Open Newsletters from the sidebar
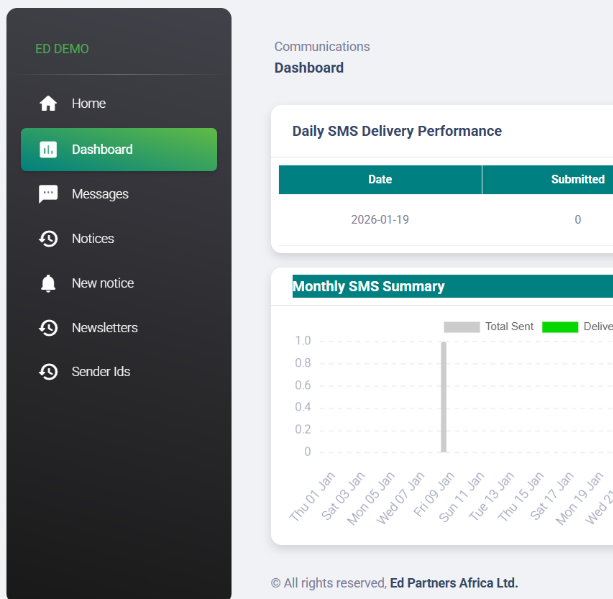This screenshot has width=613, height=599. pos(104,328)
